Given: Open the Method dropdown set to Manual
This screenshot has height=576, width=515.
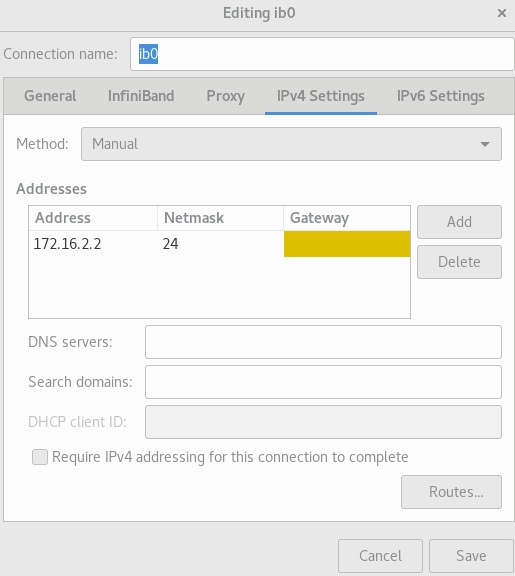Looking at the screenshot, I should [291, 144].
